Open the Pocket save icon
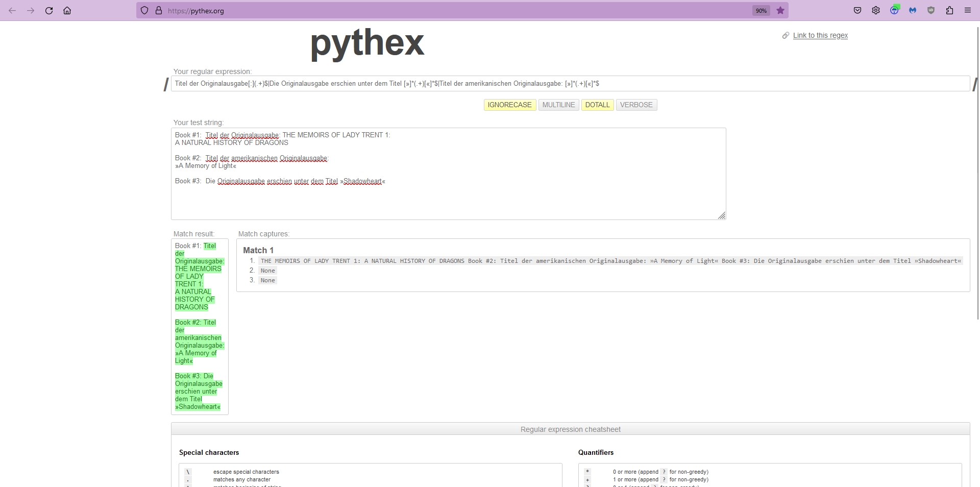 857,11
